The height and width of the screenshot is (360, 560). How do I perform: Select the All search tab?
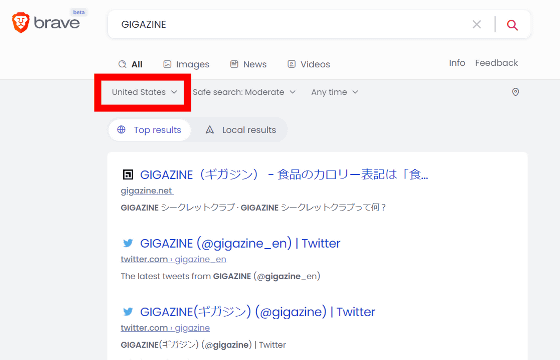[130, 64]
